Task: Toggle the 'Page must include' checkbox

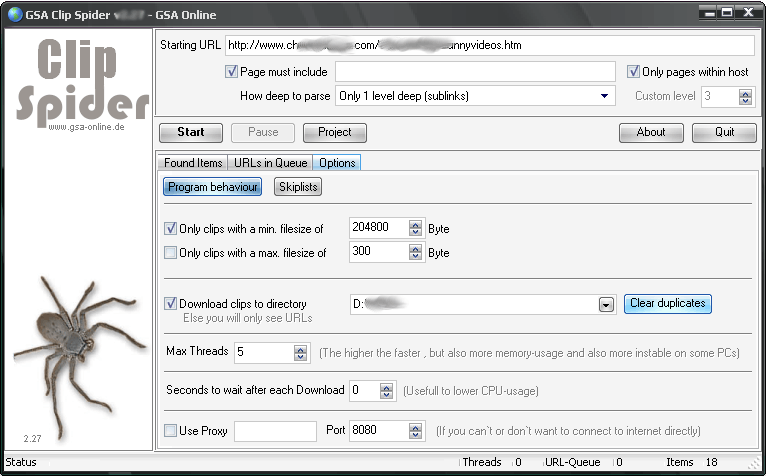Action: pos(231,72)
